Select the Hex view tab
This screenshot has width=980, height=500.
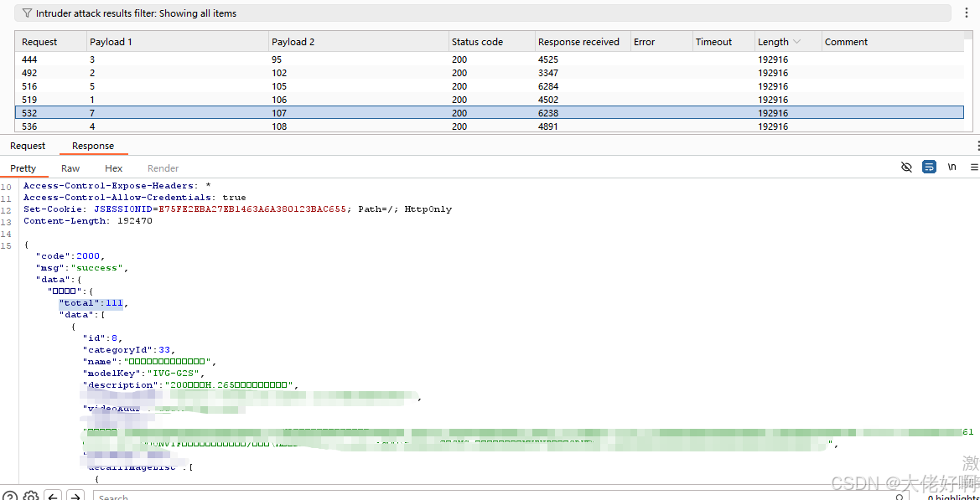click(114, 168)
